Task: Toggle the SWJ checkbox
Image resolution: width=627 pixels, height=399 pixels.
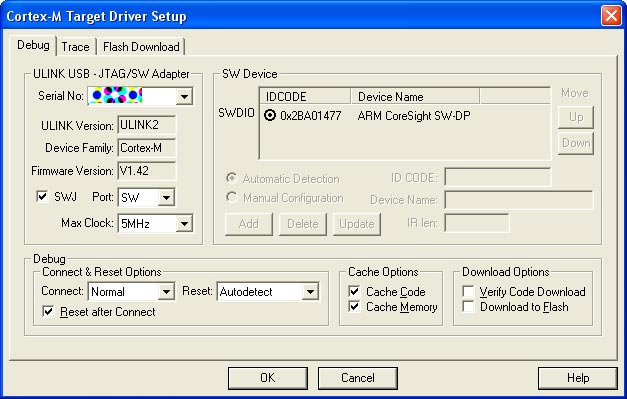Action: (42, 196)
